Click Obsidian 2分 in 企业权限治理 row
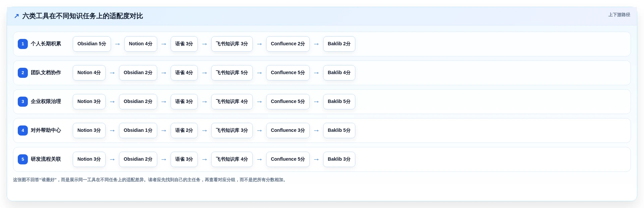This screenshot has height=208, width=644. coord(138,102)
